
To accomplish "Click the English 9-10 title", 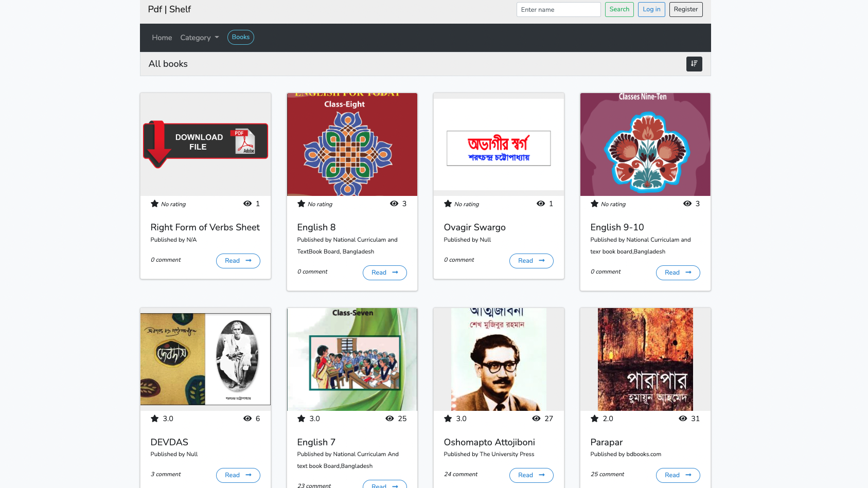I will tap(617, 227).
